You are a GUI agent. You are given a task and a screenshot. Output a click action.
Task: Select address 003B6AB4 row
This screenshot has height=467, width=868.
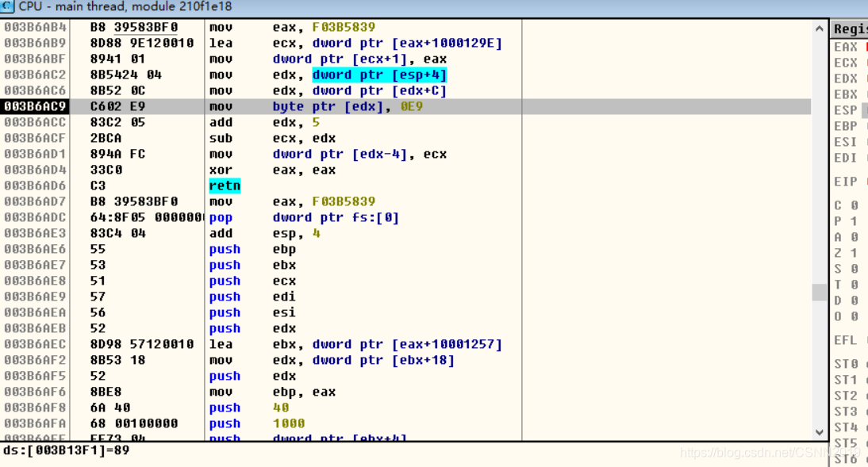click(x=406, y=27)
